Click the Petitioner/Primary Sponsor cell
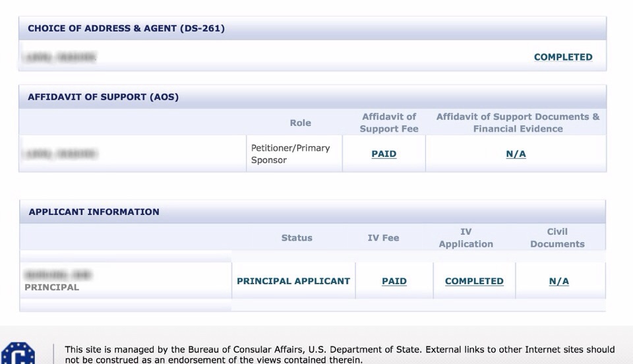633x364 pixels. 294,154
